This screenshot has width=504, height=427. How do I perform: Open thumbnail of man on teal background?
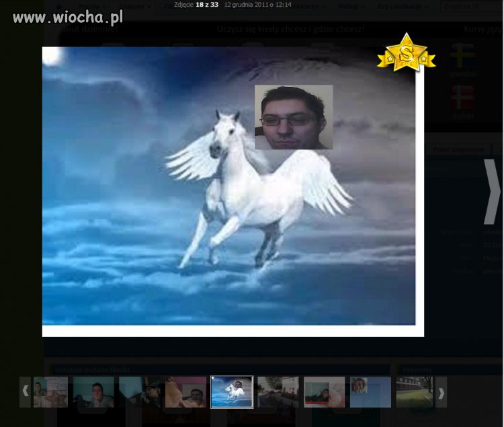pyautogui.click(x=93, y=392)
